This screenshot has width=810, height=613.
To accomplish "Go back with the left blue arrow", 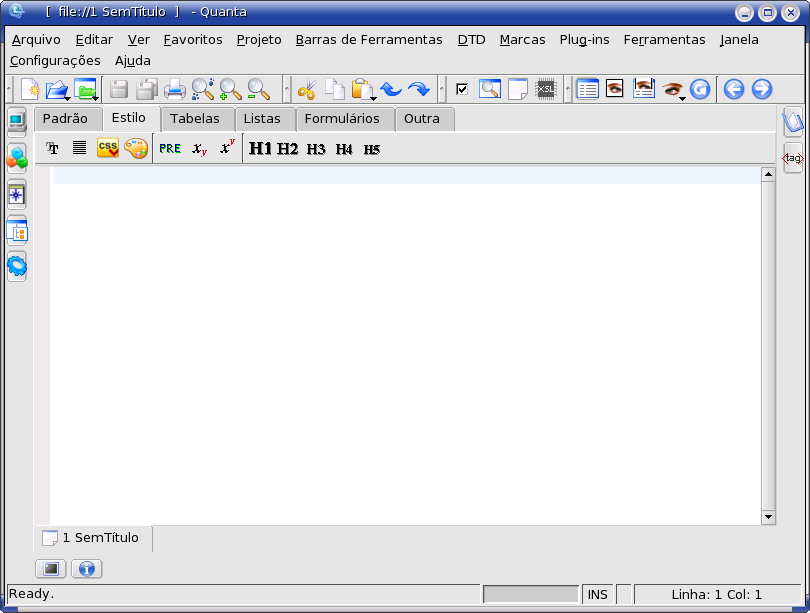I will click(734, 89).
